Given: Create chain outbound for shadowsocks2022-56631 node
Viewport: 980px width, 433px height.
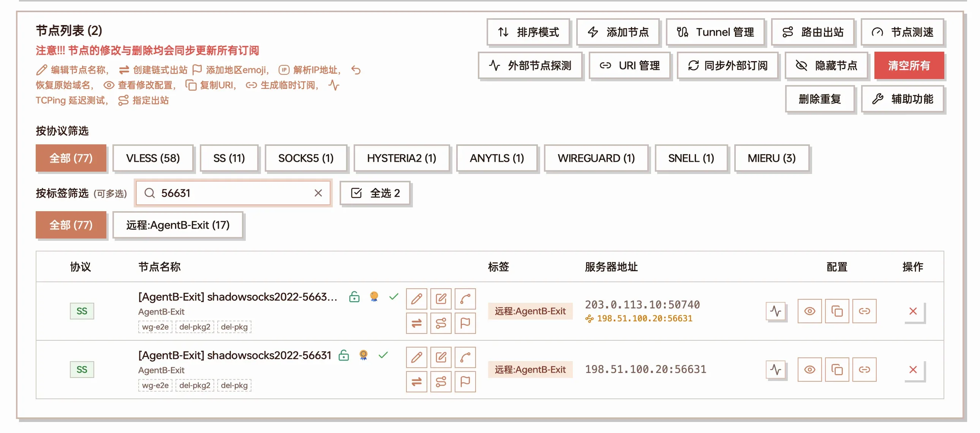Looking at the screenshot, I should tap(416, 382).
